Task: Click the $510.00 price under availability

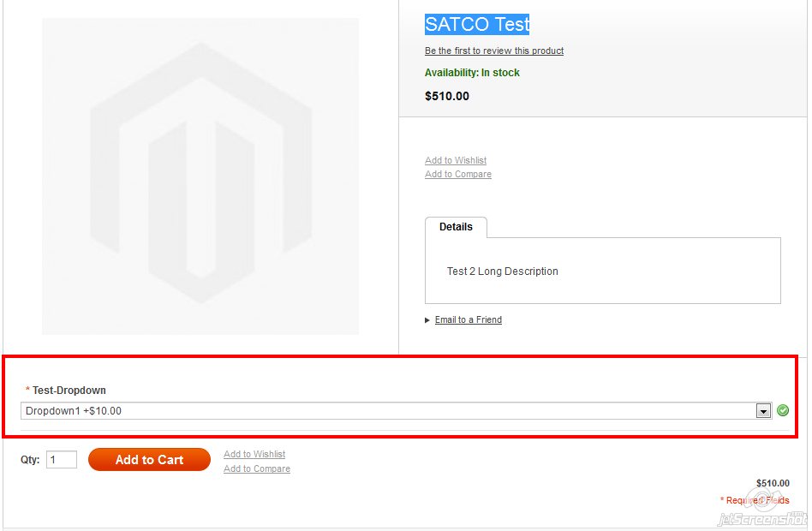Action: point(447,96)
